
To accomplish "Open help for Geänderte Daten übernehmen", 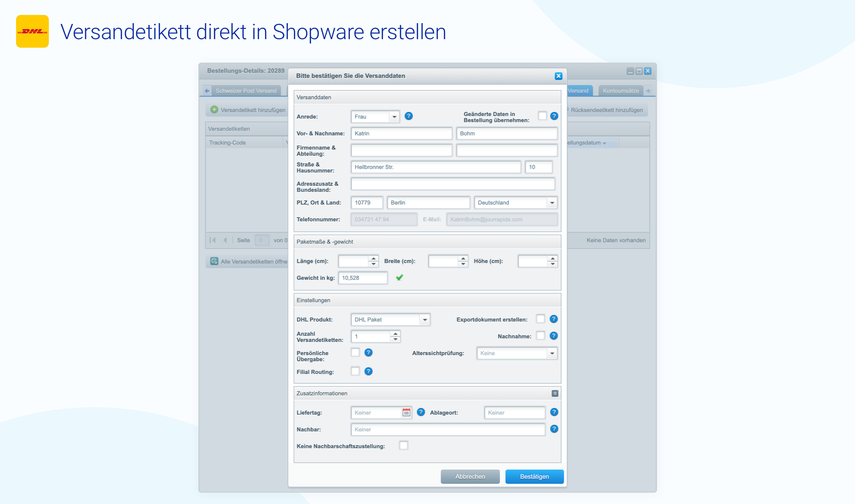I will [554, 116].
